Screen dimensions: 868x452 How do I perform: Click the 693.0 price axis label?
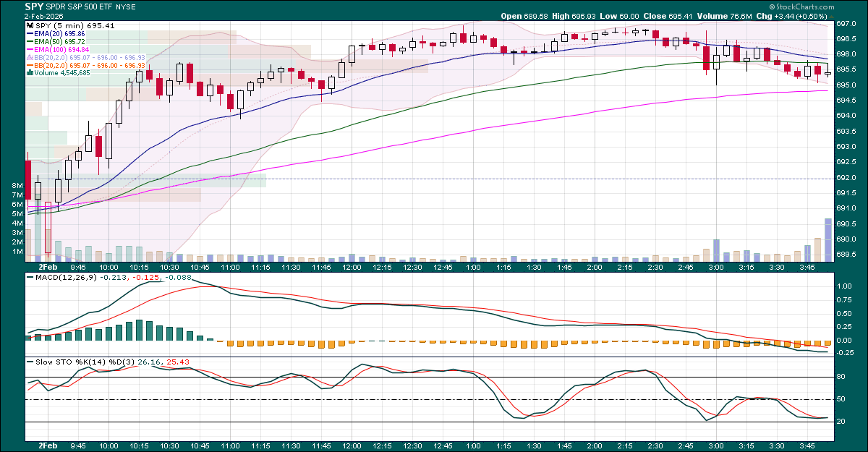pos(846,147)
